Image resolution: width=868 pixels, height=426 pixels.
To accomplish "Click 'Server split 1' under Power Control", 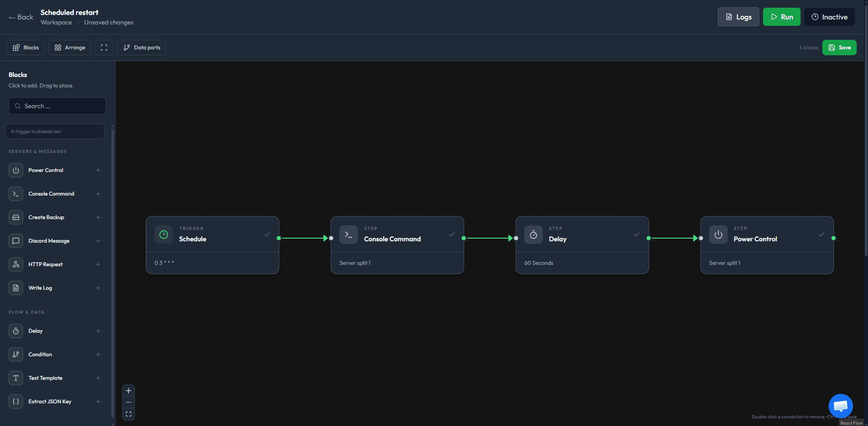I will tap(725, 263).
